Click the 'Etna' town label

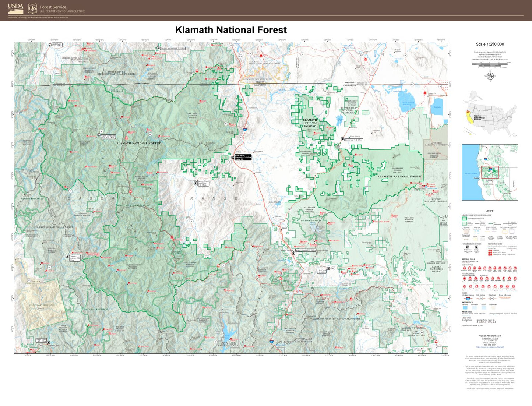(x=189, y=217)
